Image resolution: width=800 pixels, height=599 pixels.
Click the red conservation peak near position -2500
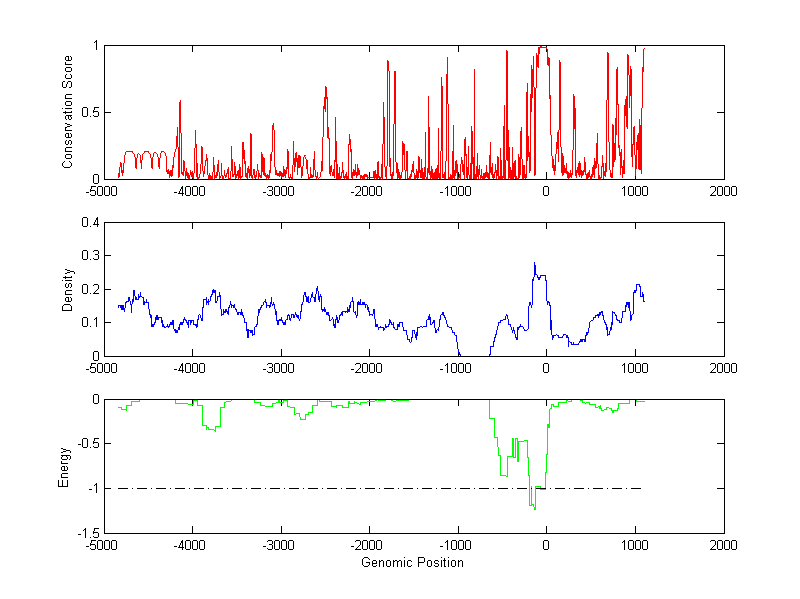point(325,88)
